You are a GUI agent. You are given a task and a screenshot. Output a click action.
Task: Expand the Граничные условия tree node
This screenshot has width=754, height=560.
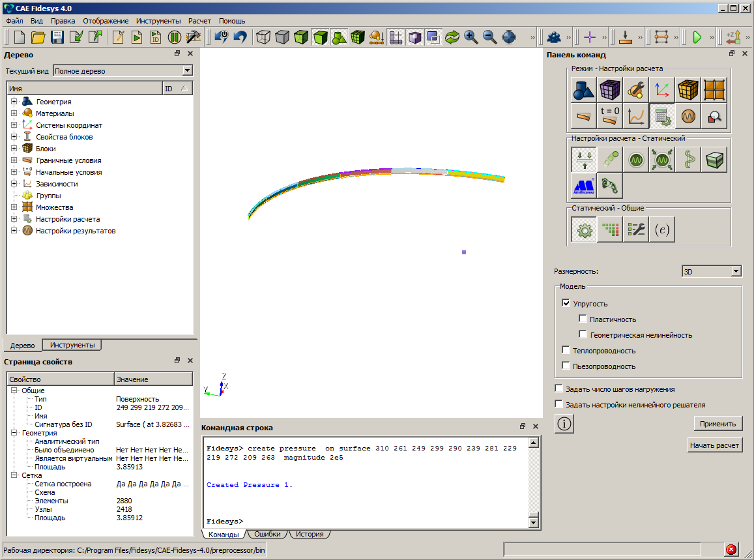(14, 160)
